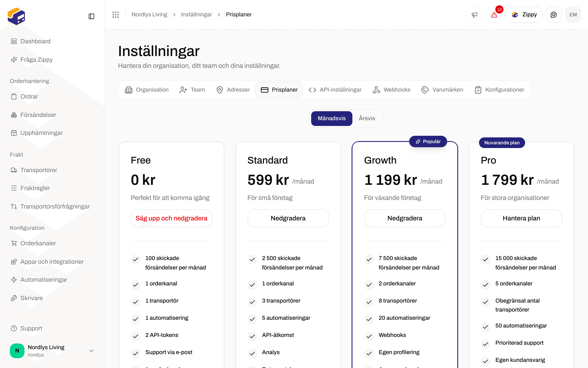
Task: Click the Fraktregler sliders icon
Action: tap(14, 188)
